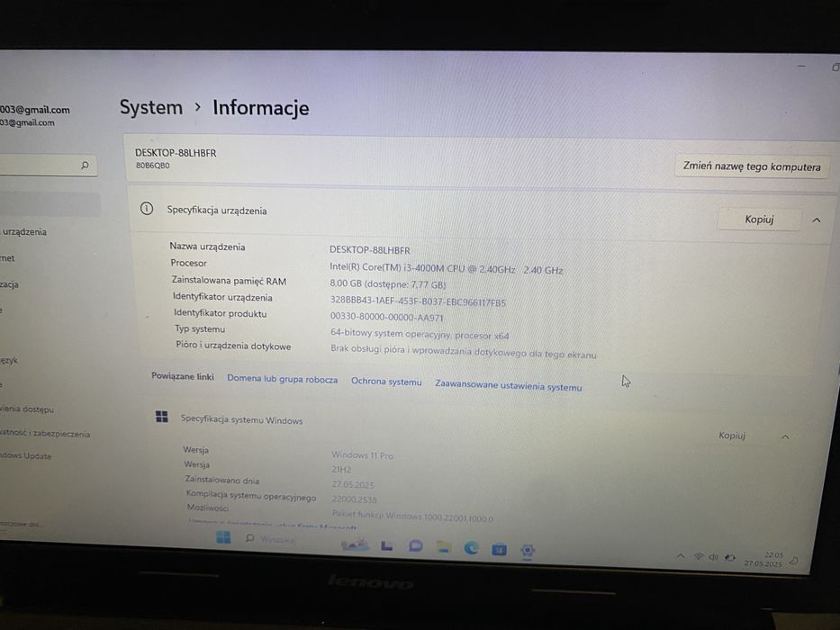Launch Microsoft Edge from the taskbar
Screen dimensions: 840x630
coord(471,547)
